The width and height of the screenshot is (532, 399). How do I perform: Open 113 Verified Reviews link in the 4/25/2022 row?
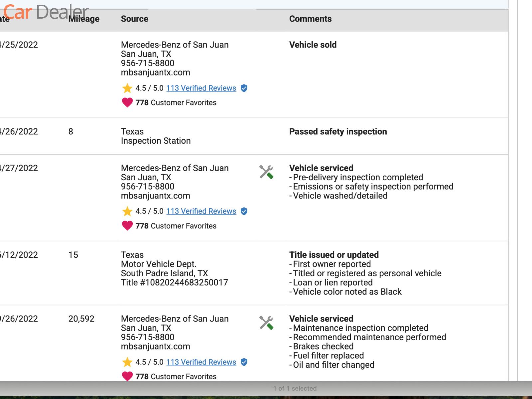click(201, 88)
